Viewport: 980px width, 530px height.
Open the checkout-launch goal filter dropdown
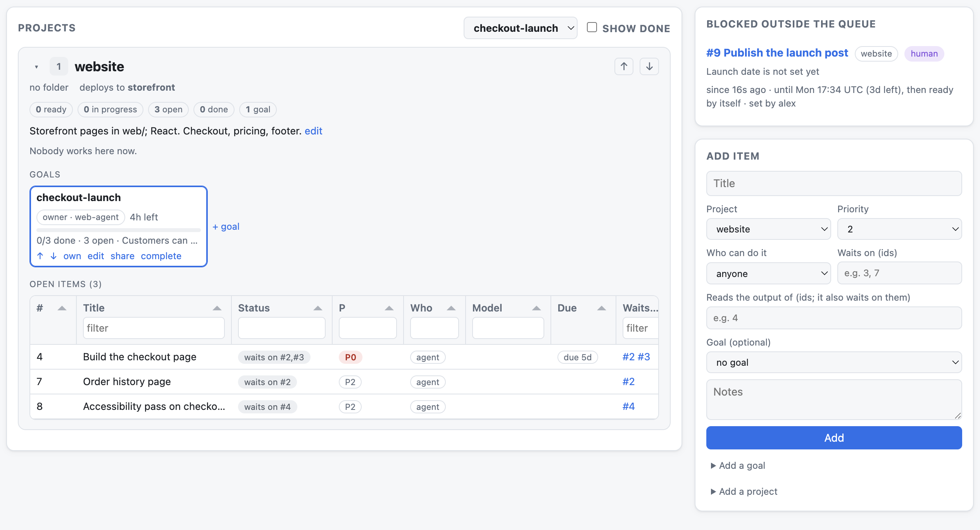coord(521,28)
